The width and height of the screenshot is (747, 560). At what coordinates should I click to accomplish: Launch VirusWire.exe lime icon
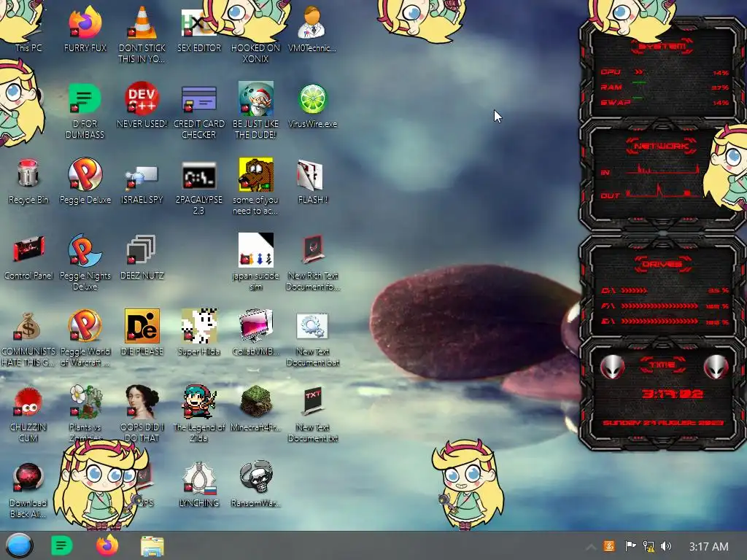pyautogui.click(x=312, y=99)
